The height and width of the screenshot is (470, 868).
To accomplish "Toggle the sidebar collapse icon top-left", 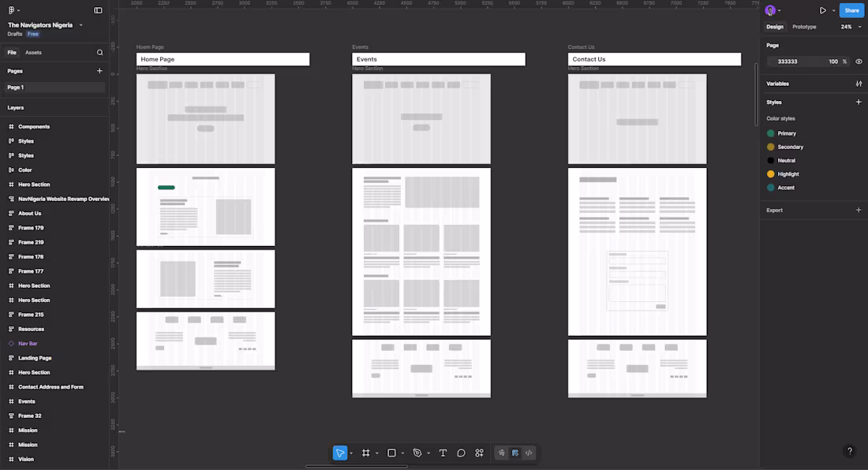I will click(x=96, y=9).
